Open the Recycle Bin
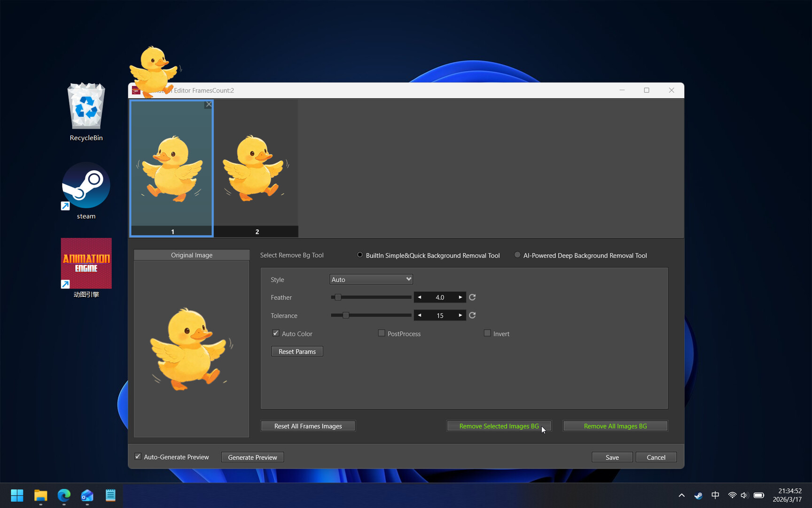 (86, 107)
